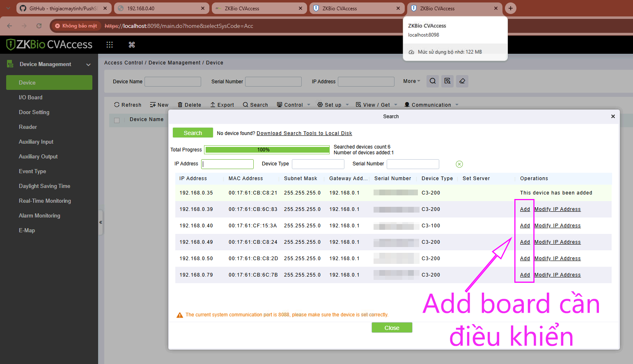Open the More filters dropdown
This screenshot has height=364, width=633.
pyautogui.click(x=411, y=81)
